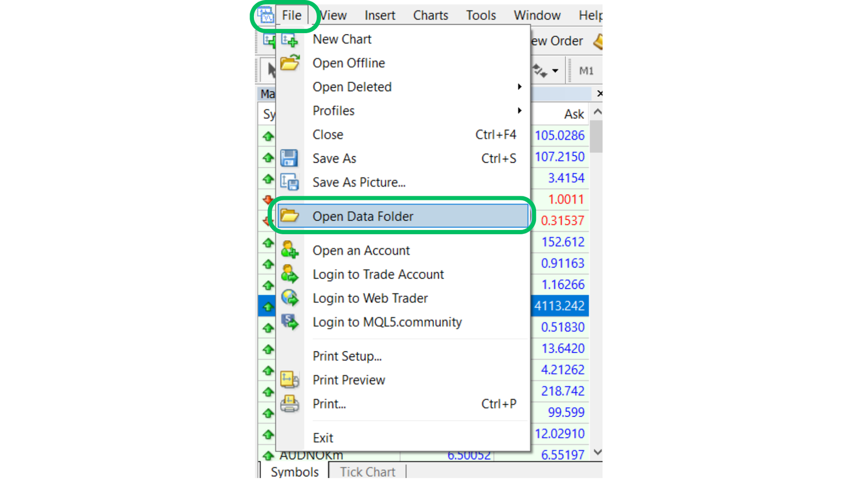Screen dimensions: 868x487
Task: Click the Save As Picture icon
Action: pos(289,182)
